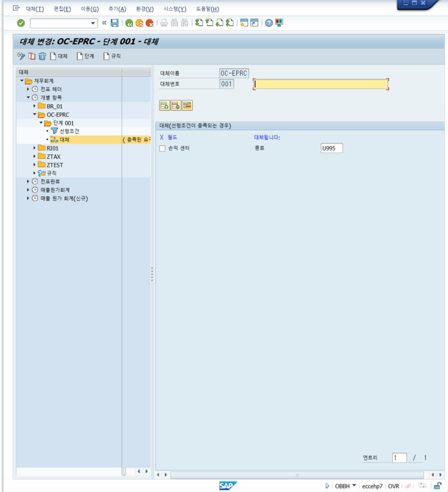This screenshot has width=448, height=492.
Task: Select the highlighted 대체 tree item under 단계 001
Action: click(x=64, y=140)
